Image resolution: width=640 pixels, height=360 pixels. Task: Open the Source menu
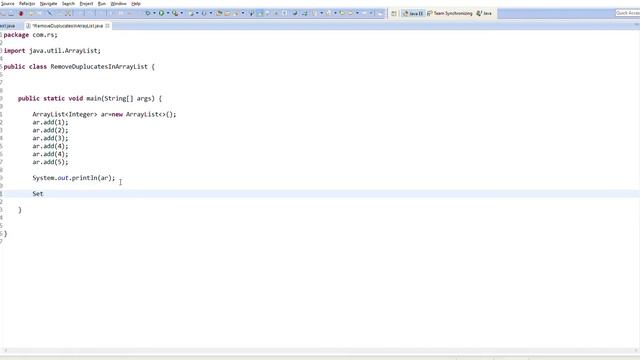click(x=7, y=4)
